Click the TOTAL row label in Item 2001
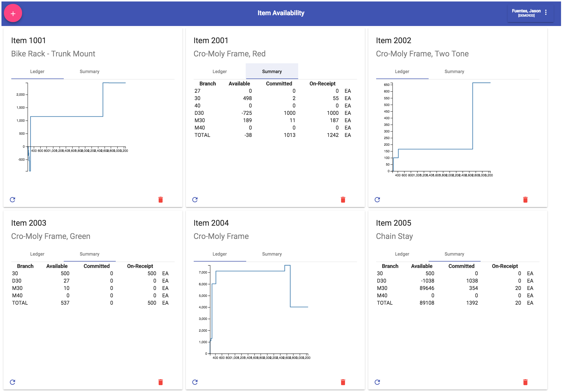The height and width of the screenshot is (392, 563). [x=202, y=135]
